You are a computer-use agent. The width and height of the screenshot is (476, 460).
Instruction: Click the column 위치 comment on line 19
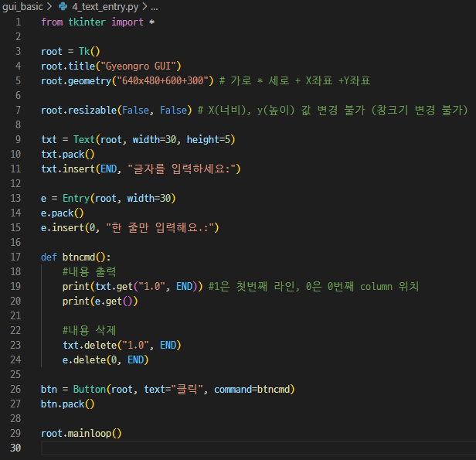(389, 286)
